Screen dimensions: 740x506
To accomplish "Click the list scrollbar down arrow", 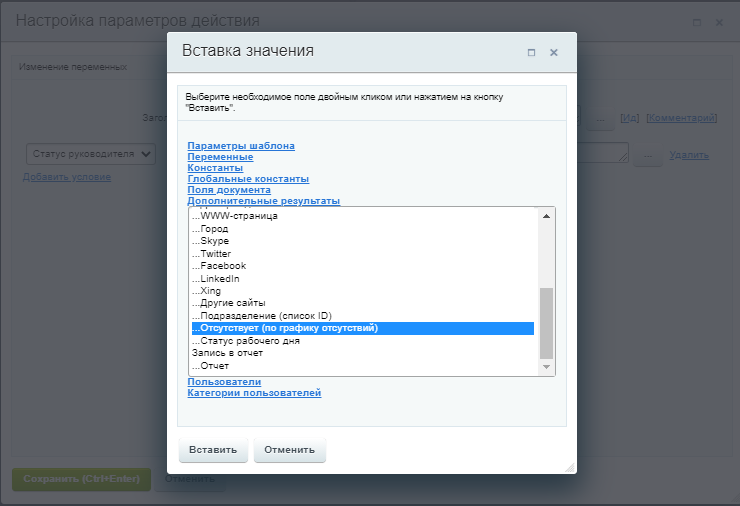I will (547, 367).
